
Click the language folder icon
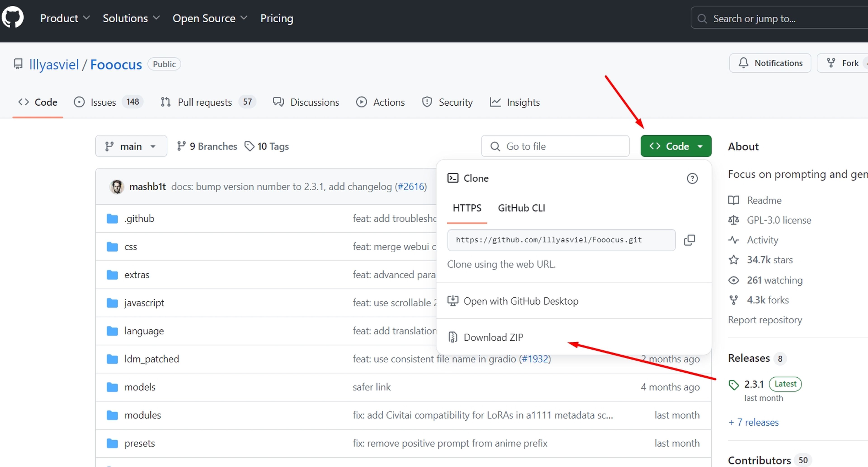pyautogui.click(x=112, y=331)
